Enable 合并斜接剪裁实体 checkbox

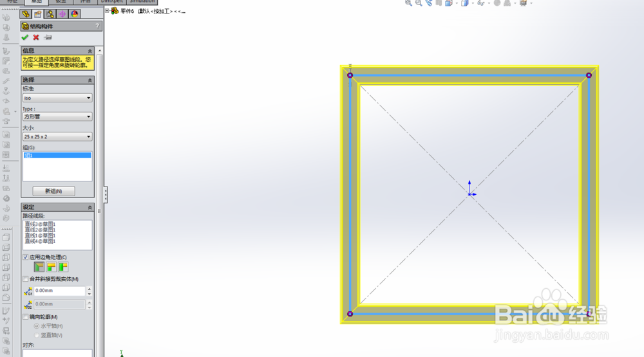click(26, 279)
